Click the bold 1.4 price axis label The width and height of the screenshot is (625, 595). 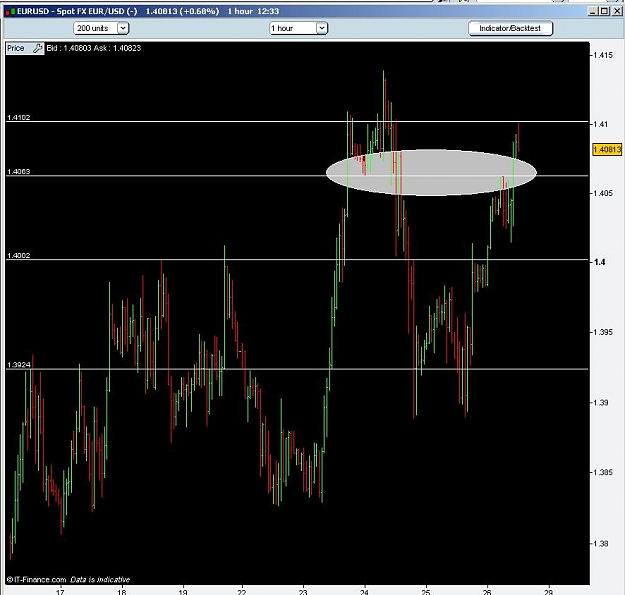[x=599, y=262]
